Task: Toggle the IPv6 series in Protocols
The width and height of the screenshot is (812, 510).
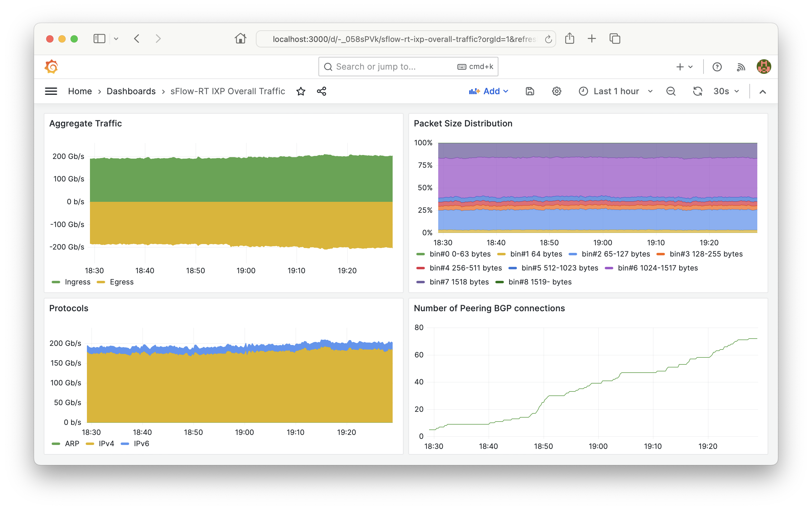Action: 141,443
